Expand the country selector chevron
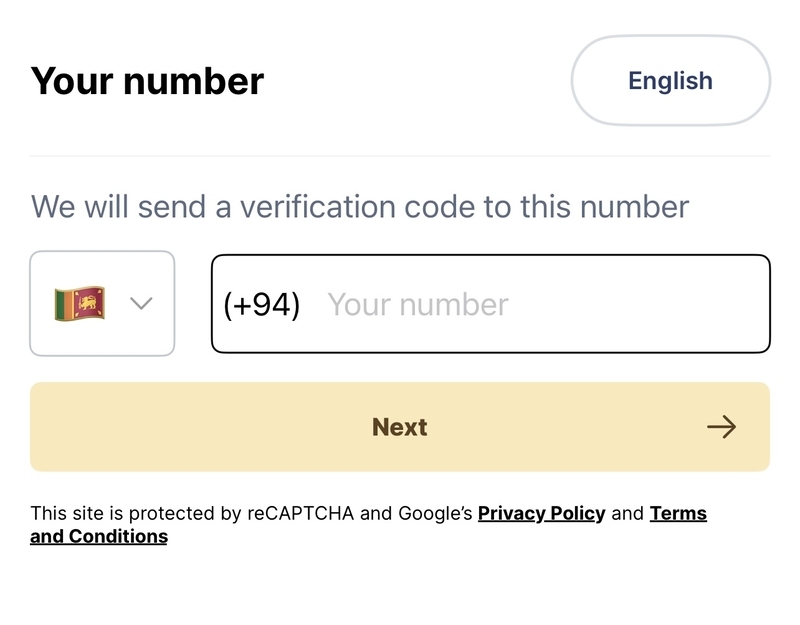The height and width of the screenshot is (625, 800). pyautogui.click(x=141, y=304)
